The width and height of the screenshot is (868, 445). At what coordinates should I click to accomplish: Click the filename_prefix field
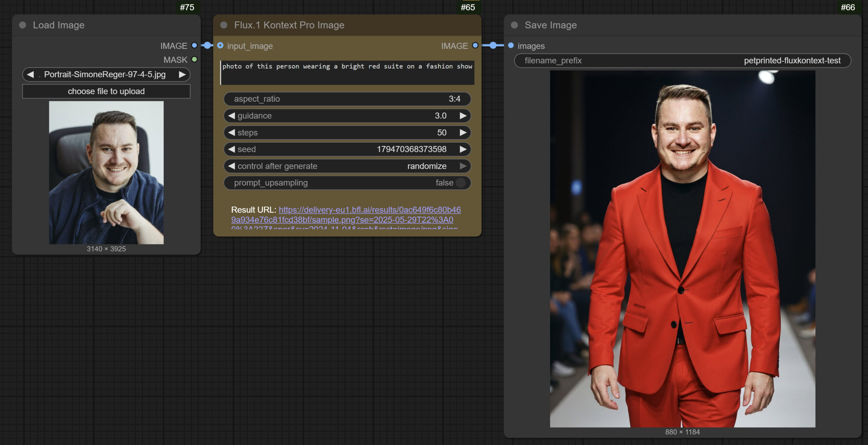(x=682, y=61)
